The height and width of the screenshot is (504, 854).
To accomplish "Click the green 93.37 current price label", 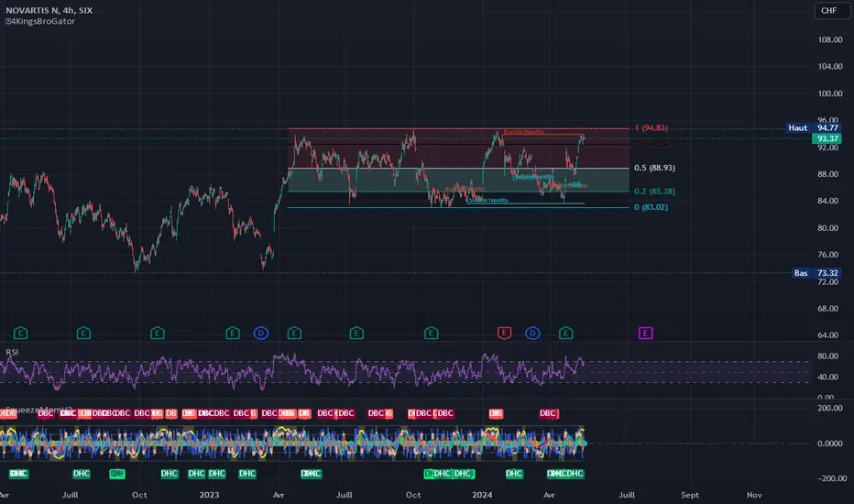I will coord(827,138).
